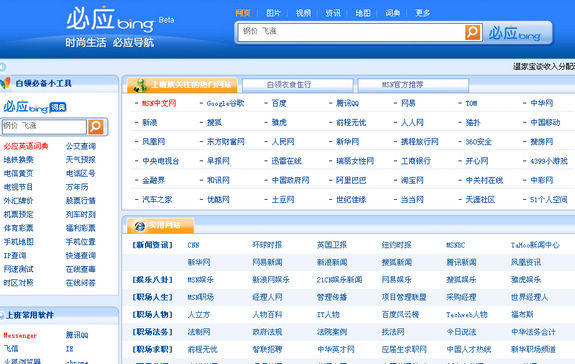Click the sidebar search magnifier button

[x=96, y=127]
